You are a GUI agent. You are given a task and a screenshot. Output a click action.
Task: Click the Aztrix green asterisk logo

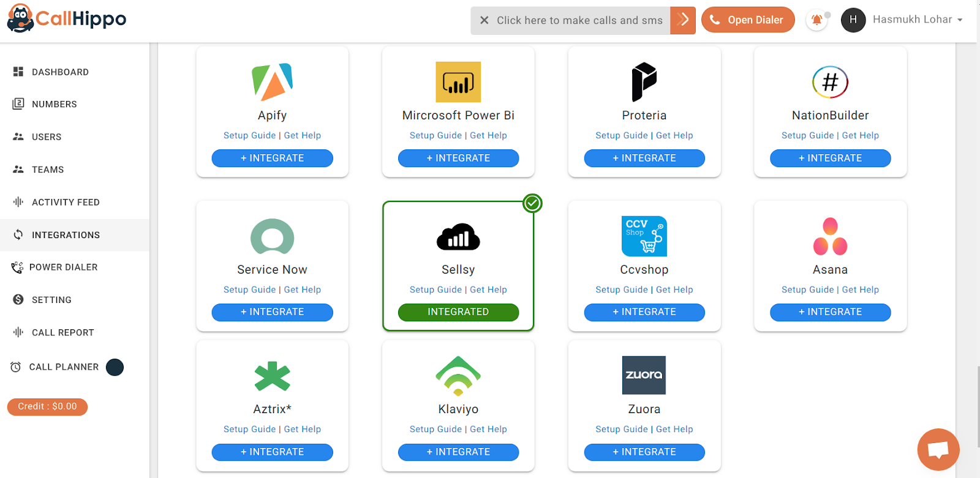(272, 376)
